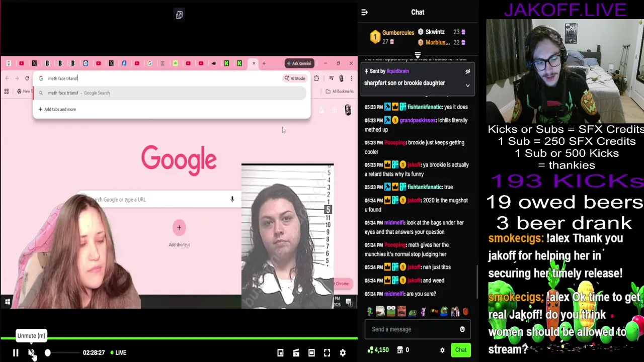Switch to the first browser tab

point(9,63)
